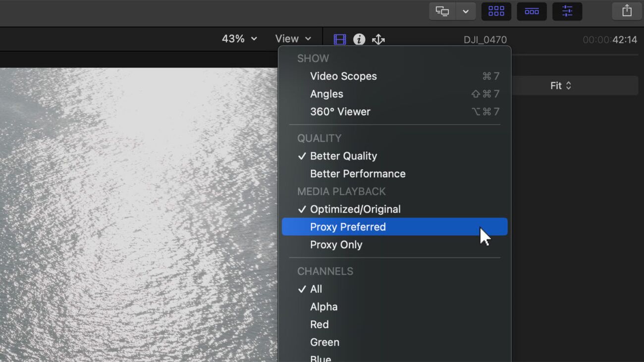Viewport: 644px width, 362px height.
Task: Open the Browser view icon
Action: [496, 11]
